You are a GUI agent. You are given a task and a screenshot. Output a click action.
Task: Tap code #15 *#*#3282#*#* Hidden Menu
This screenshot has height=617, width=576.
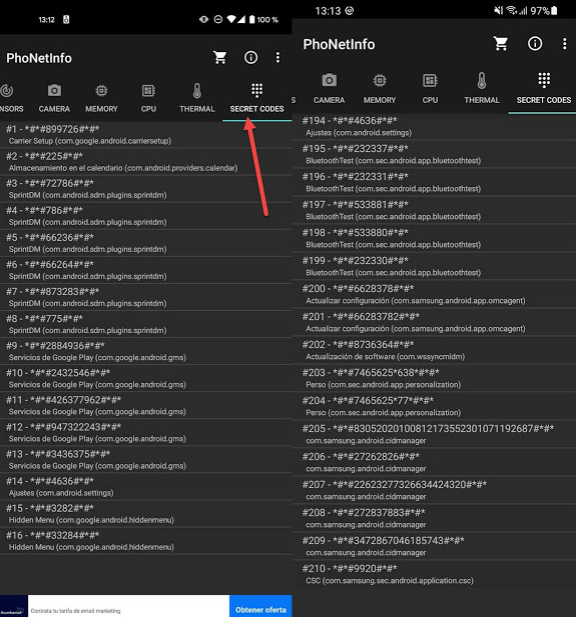coord(146,514)
